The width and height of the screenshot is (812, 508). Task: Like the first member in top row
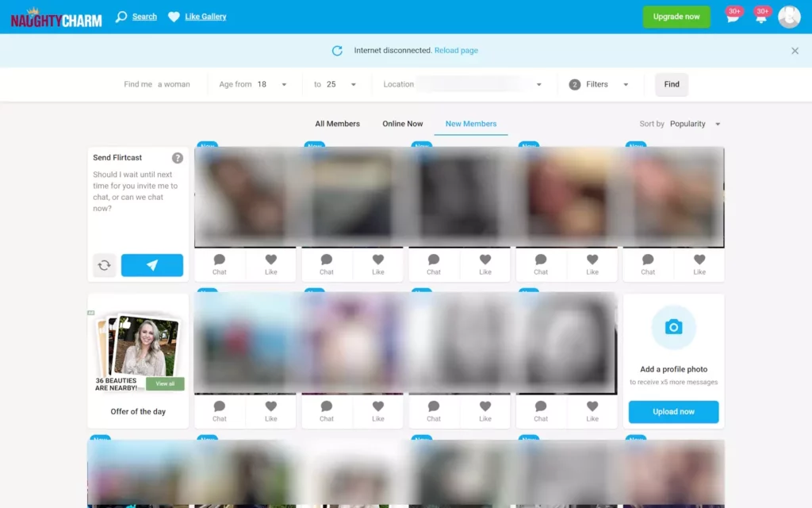click(x=271, y=264)
